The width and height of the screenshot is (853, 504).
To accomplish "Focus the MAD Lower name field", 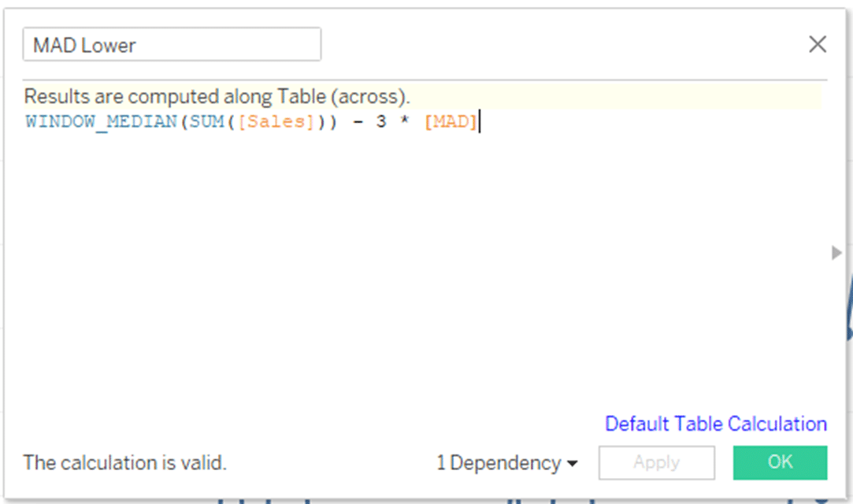I will (172, 44).
